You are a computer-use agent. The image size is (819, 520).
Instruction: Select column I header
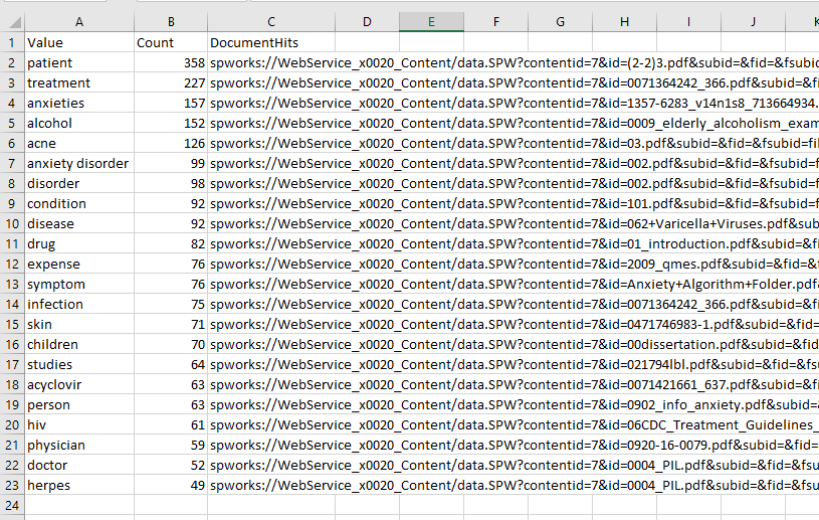688,22
